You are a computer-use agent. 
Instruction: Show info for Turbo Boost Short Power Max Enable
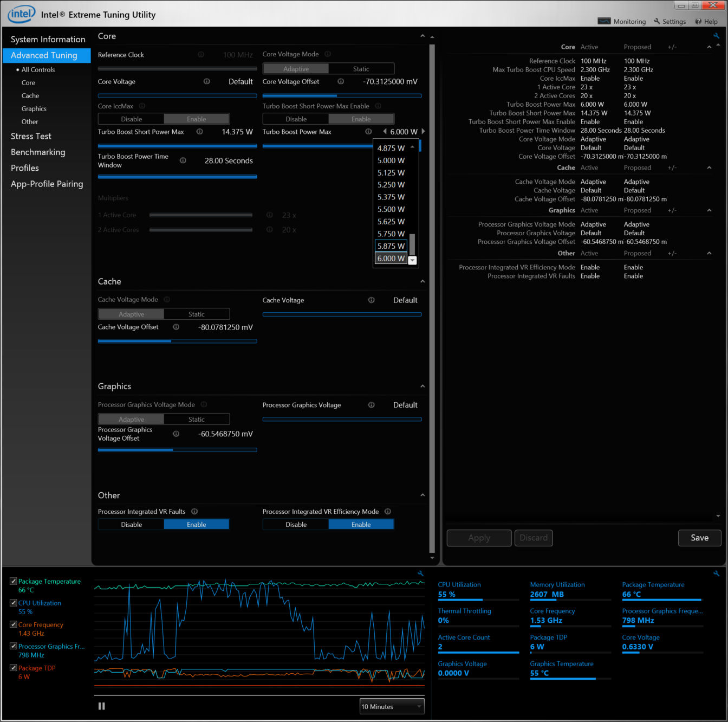(378, 106)
